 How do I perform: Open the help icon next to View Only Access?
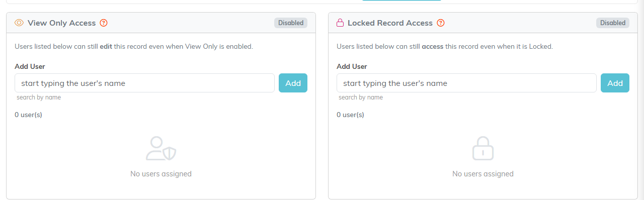tap(104, 23)
